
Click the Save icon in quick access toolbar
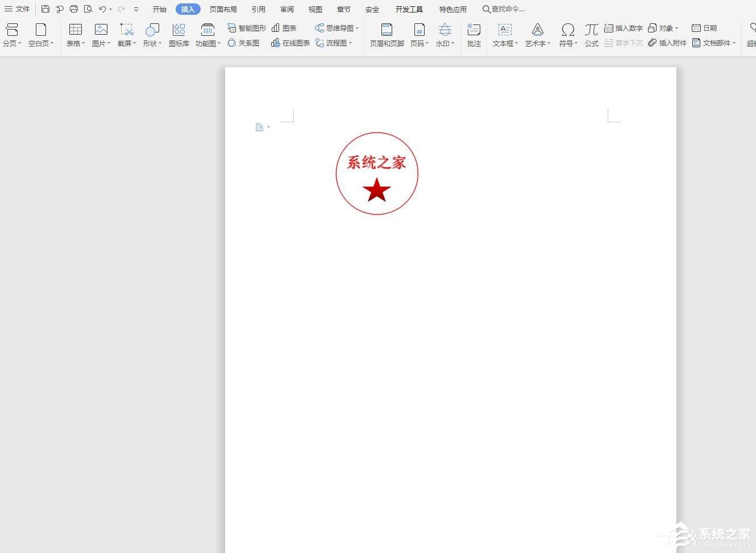point(45,9)
